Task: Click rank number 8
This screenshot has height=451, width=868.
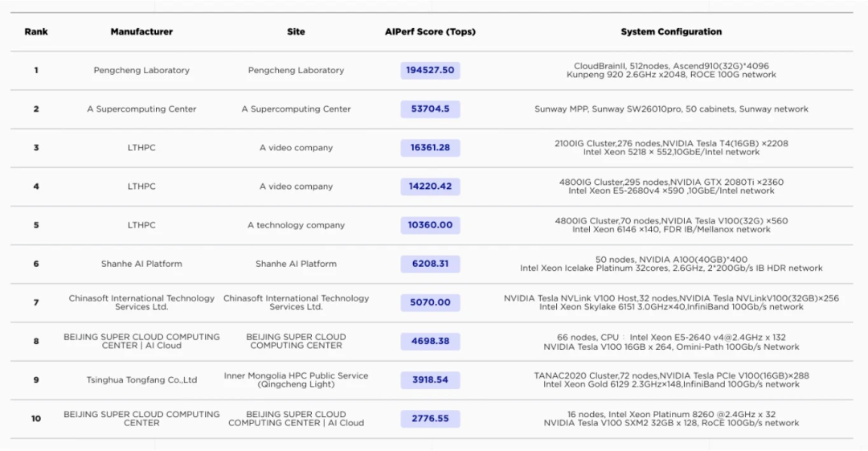Action: point(36,342)
